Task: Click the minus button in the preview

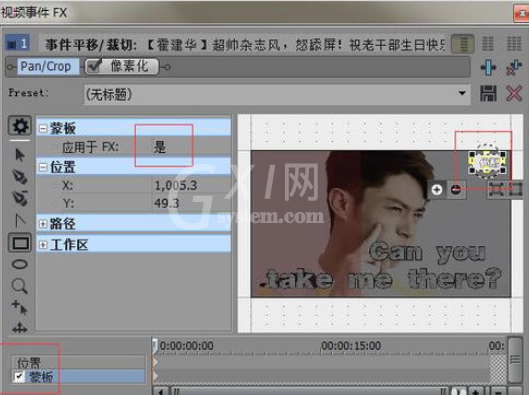Action: point(456,190)
